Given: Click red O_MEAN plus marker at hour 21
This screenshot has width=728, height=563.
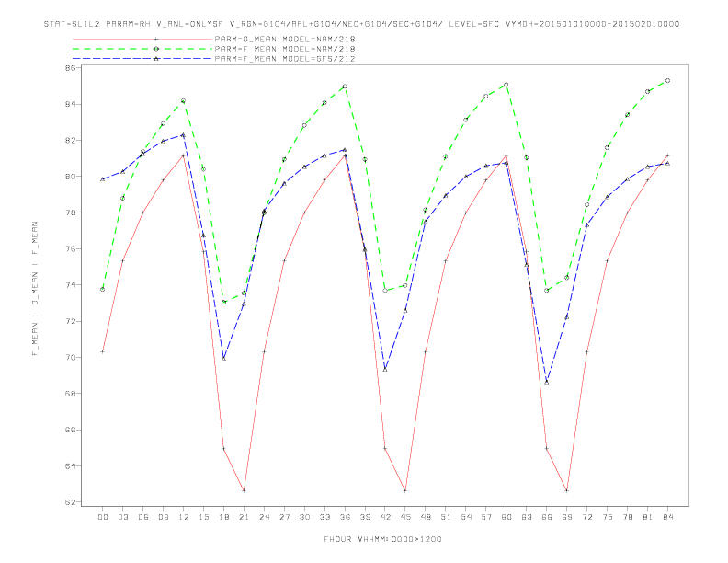Looking at the screenshot, I should pos(244,490).
